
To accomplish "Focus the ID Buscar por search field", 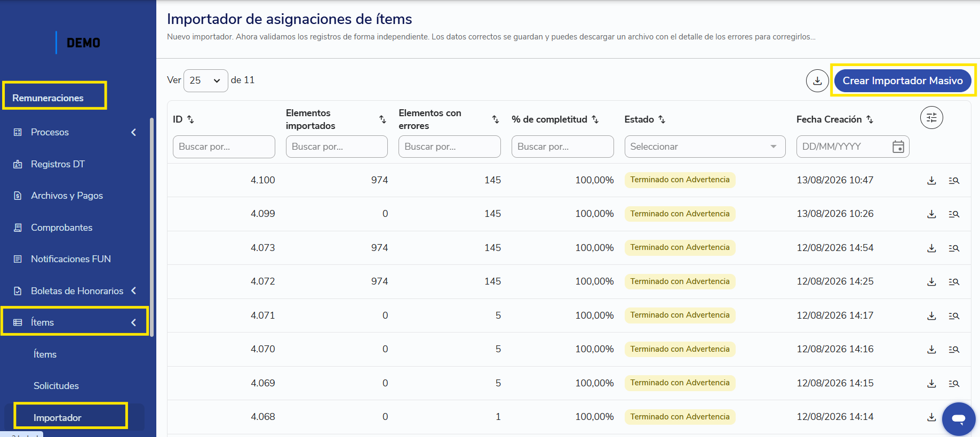I will (x=224, y=147).
